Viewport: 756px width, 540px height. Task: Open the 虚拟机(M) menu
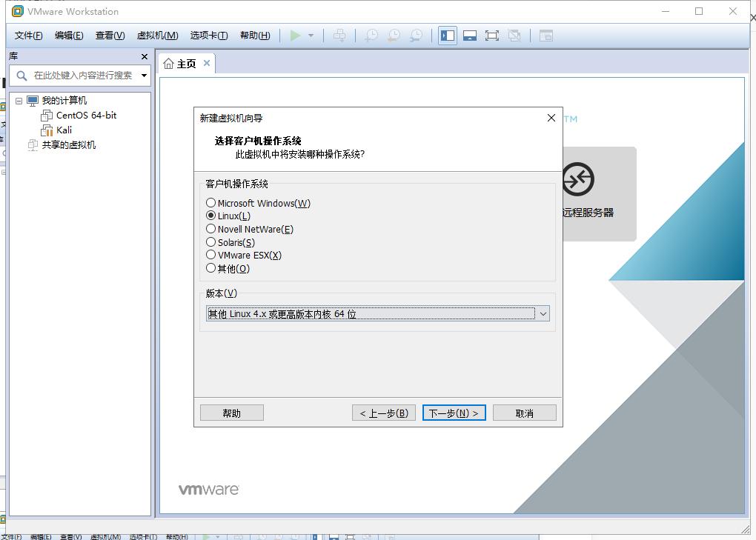click(x=158, y=36)
